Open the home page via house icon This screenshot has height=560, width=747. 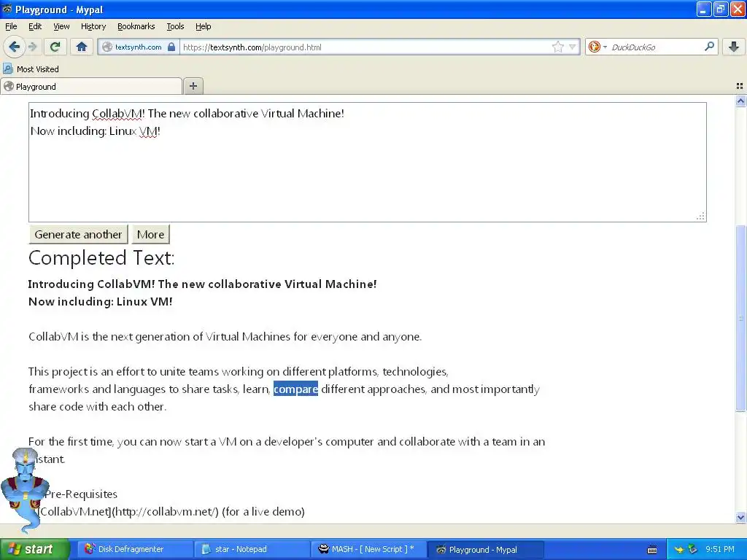coord(82,47)
